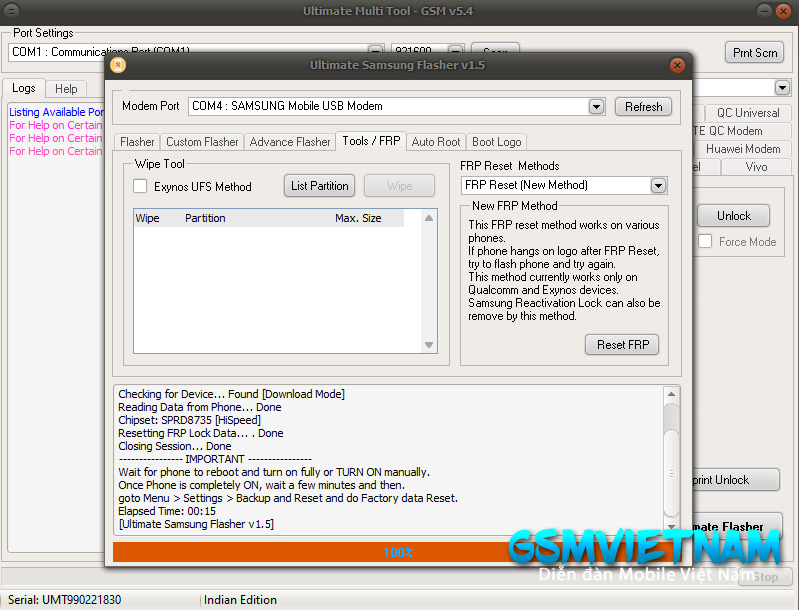Click the Max. Size column header
This screenshot has width=799, height=610.
(x=358, y=218)
